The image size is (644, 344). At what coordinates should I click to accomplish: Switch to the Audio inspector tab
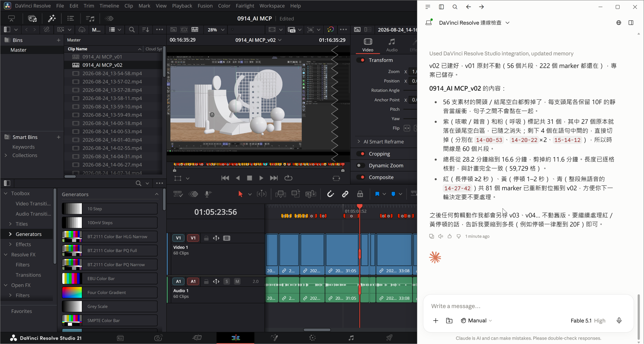(392, 45)
